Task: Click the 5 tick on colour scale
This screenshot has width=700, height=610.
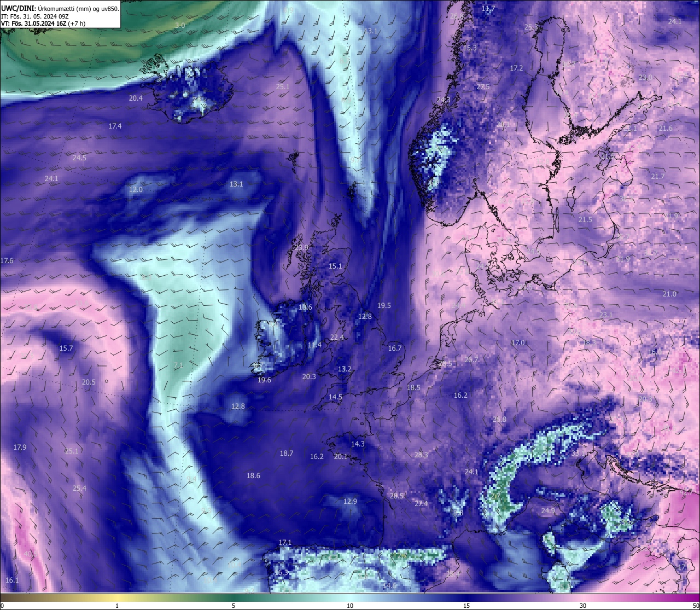Action: (x=234, y=606)
